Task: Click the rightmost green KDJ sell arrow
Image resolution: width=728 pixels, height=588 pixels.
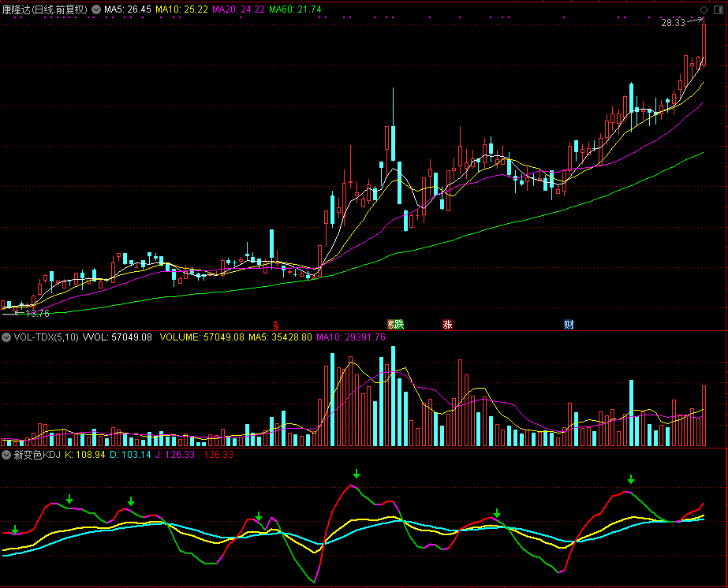Action: click(630, 479)
